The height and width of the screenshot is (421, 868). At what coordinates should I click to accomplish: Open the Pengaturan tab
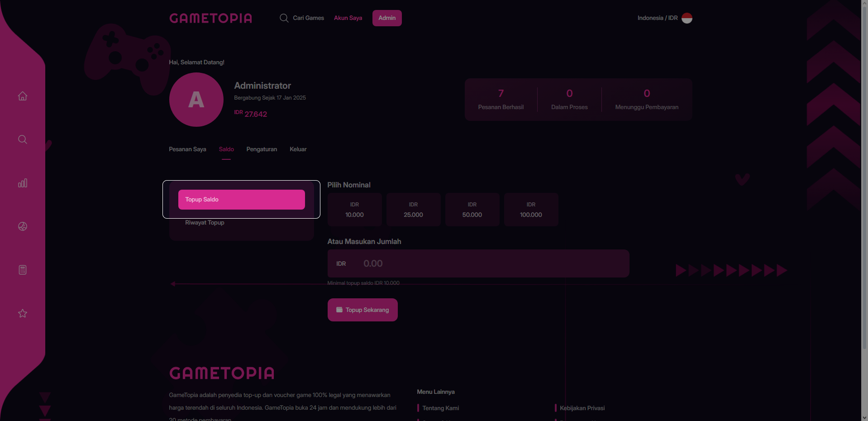tap(262, 149)
